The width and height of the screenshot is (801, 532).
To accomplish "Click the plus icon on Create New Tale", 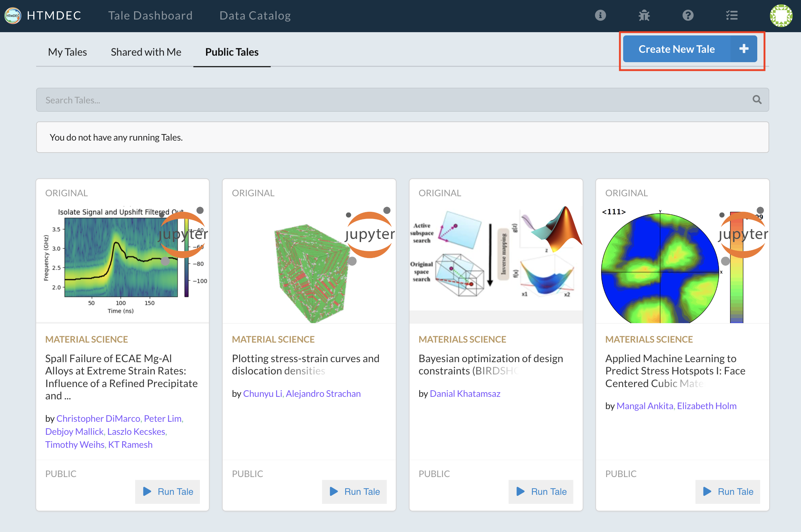I will [744, 49].
